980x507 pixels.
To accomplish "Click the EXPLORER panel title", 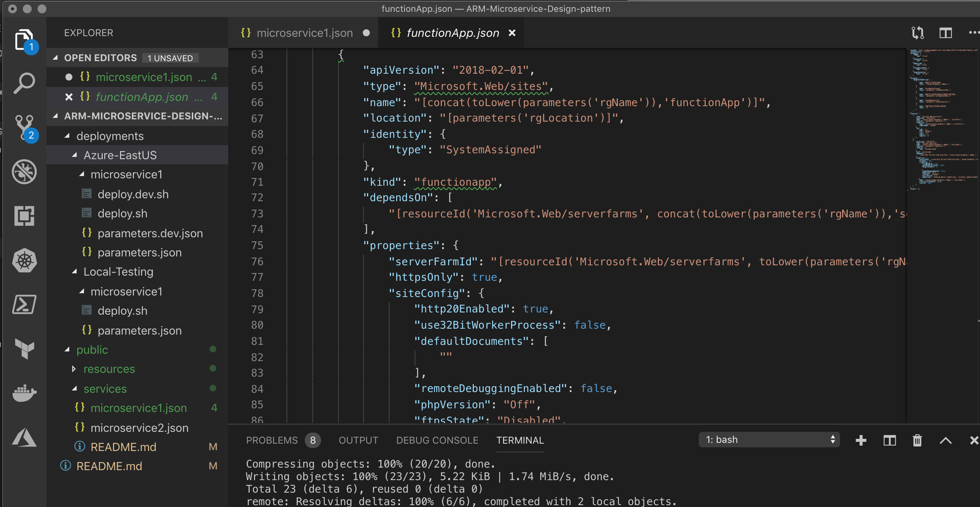I will coord(89,33).
